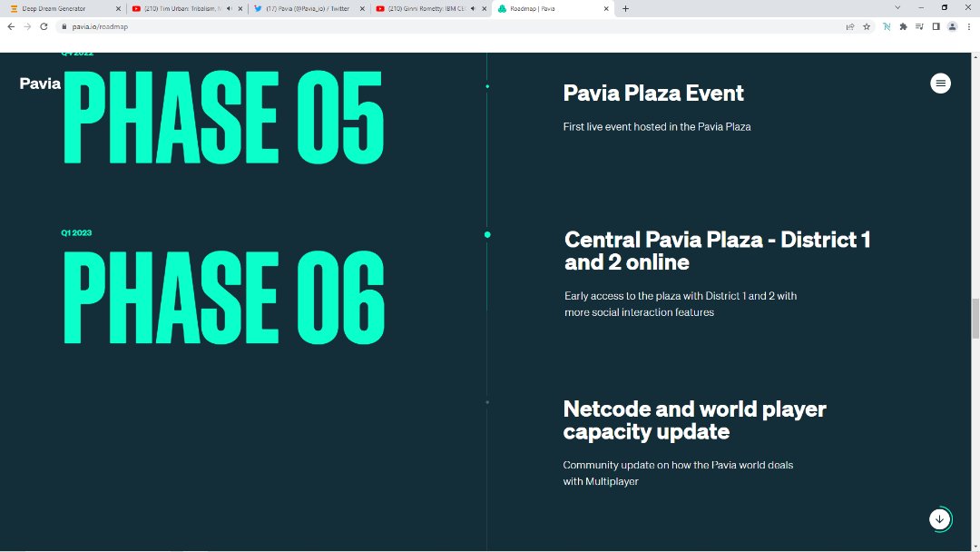The image size is (980, 552).
Task: Click the PHASE 06 heading
Action: coord(224,298)
